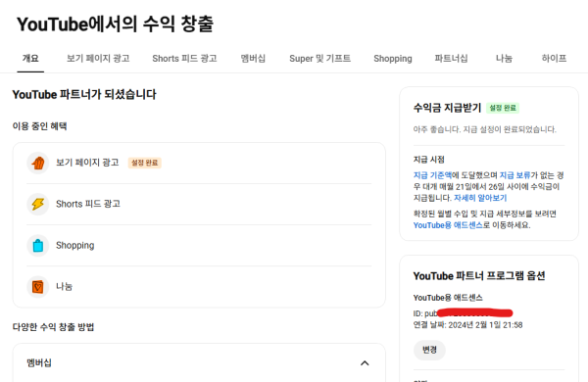The height and width of the screenshot is (382, 588).
Task: Click the 보기 페이지 광고 hand icon
Action: point(38,163)
